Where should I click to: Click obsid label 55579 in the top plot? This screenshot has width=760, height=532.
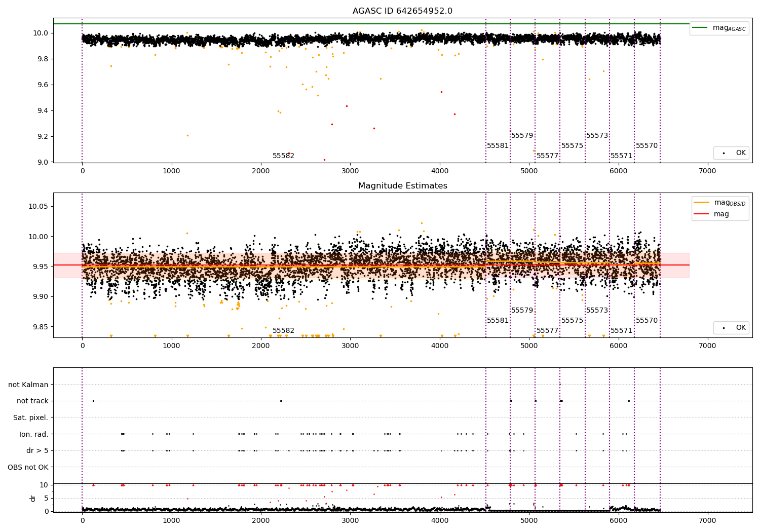(522, 136)
